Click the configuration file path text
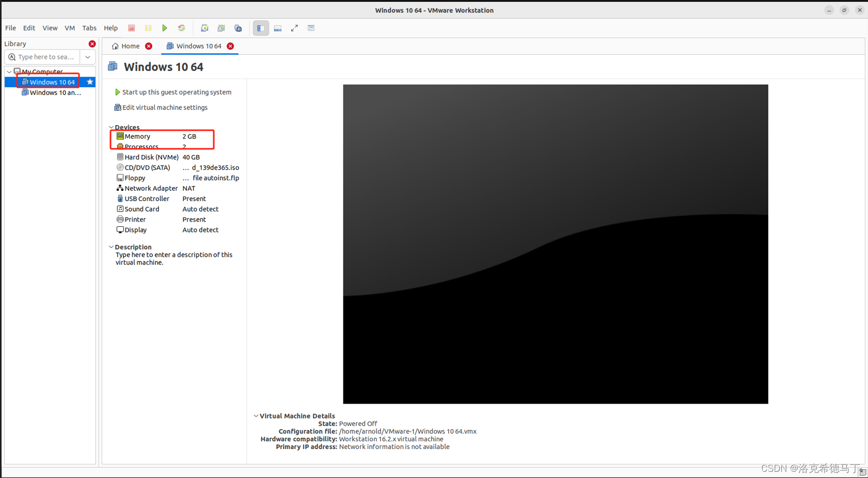Screen dimensions: 868x478 tap(407, 431)
